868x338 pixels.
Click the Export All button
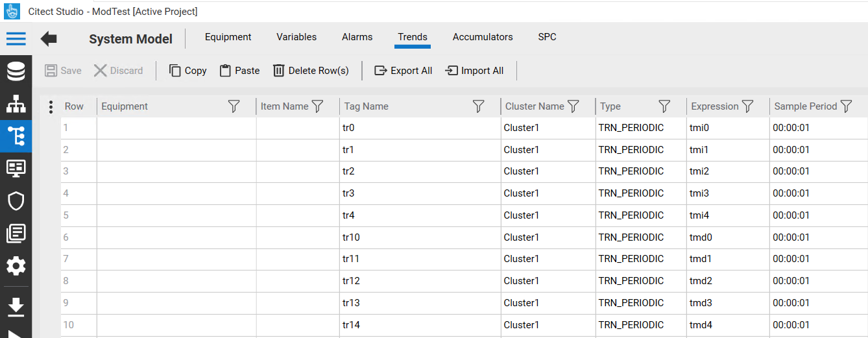tap(404, 71)
